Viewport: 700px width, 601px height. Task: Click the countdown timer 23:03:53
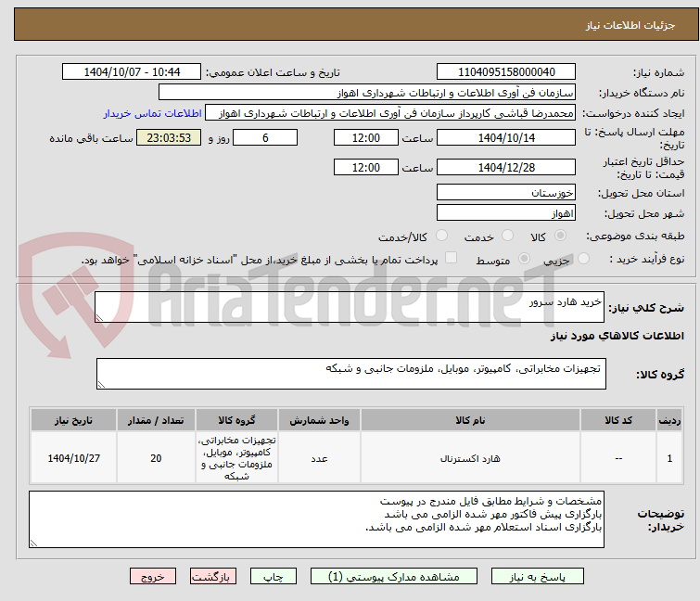coord(169,137)
